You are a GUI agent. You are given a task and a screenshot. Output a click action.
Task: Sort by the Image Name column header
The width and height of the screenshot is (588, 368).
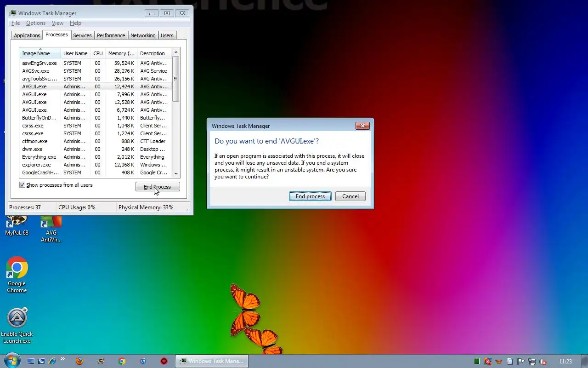pos(40,53)
